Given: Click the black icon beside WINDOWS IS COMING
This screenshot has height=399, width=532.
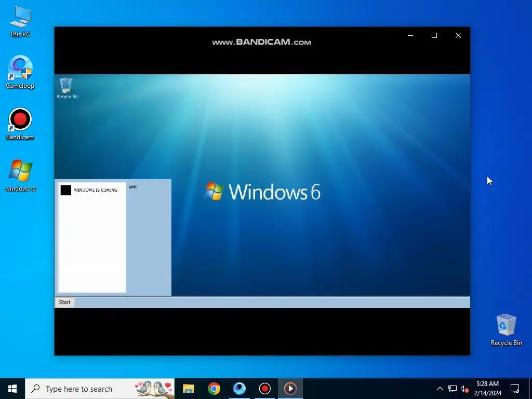Looking at the screenshot, I should [x=66, y=190].
